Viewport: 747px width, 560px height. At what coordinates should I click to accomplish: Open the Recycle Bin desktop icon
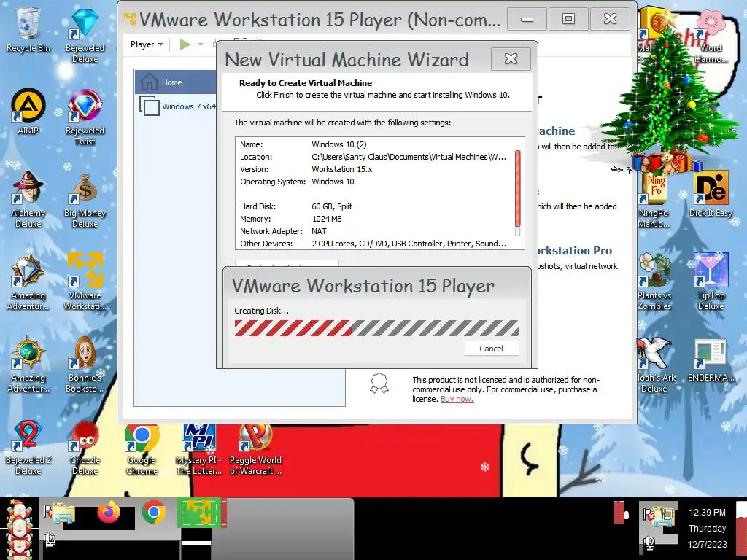[28, 29]
